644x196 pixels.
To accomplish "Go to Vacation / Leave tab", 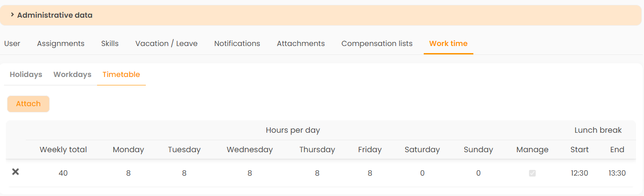I will click(x=167, y=43).
